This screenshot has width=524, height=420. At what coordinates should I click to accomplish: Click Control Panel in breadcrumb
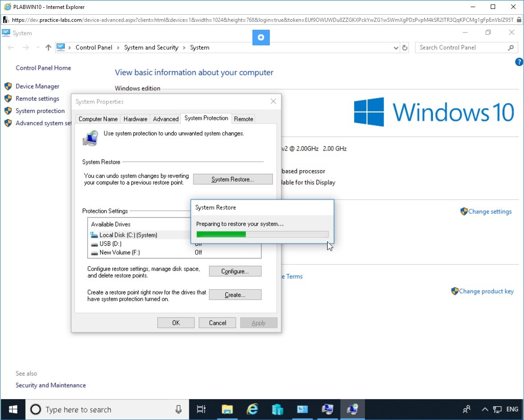(x=94, y=48)
